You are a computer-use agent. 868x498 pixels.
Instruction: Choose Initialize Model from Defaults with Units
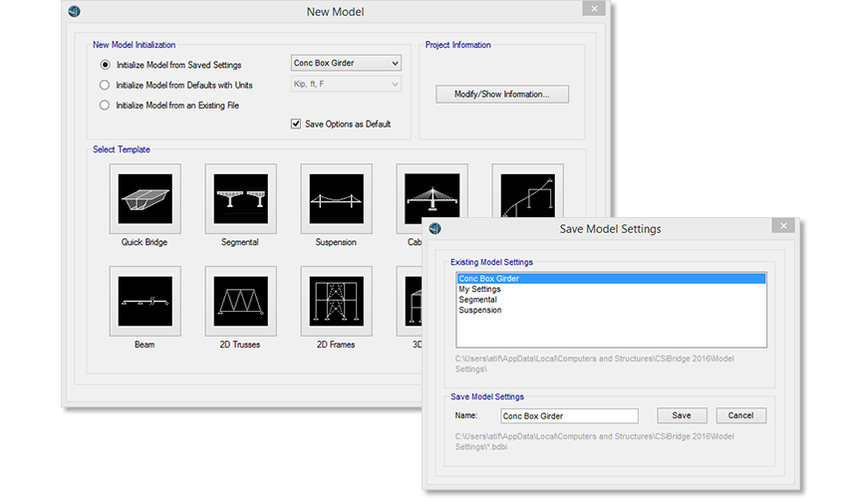pos(106,85)
